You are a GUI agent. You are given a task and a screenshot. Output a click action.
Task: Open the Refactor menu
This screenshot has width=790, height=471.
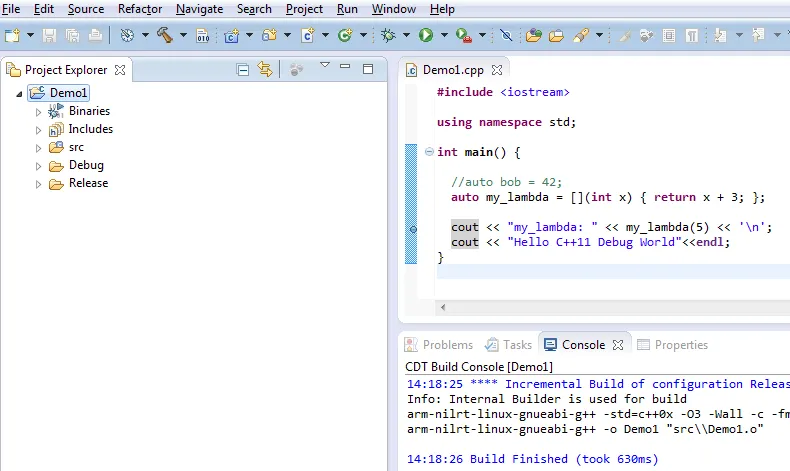(x=140, y=9)
